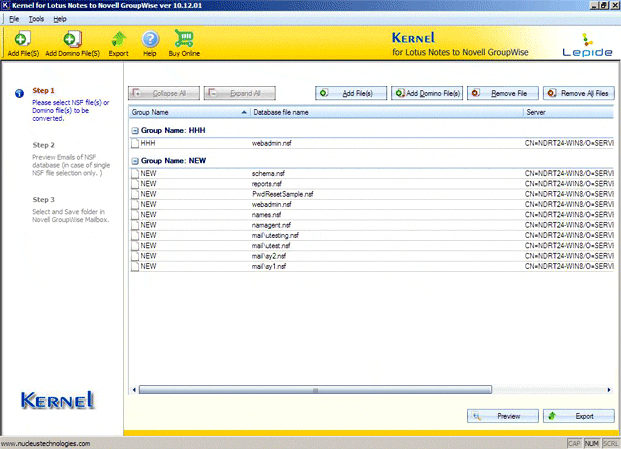Screen dimensions: 621x449
Task: Open the Tools menu
Action: coord(36,19)
